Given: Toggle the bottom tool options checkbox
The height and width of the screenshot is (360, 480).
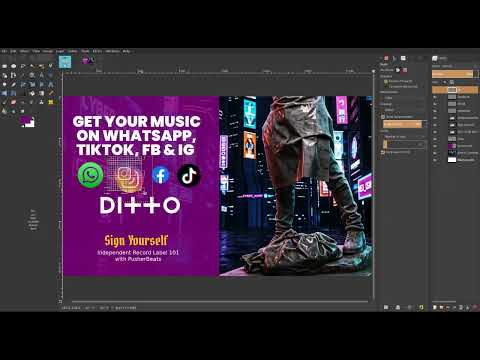Looking at the screenshot, I should [383, 152].
